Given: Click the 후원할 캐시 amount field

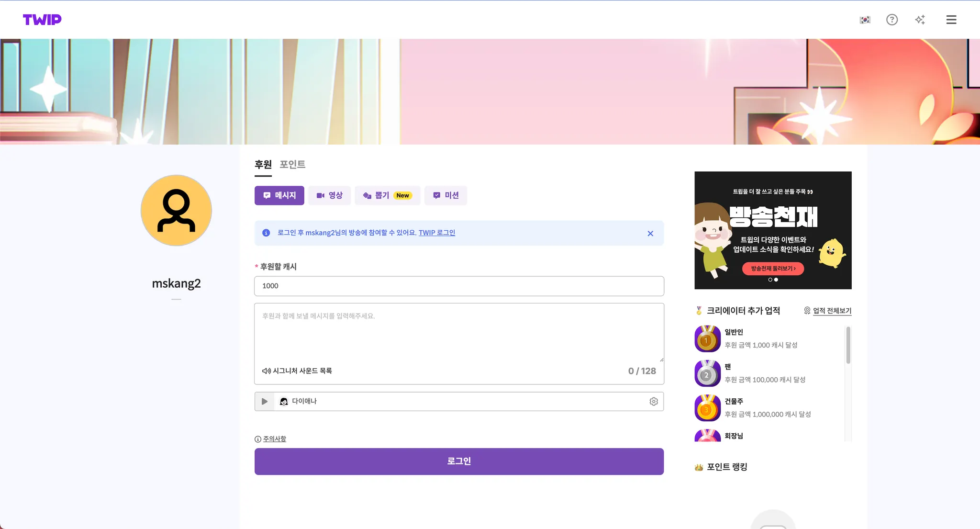Looking at the screenshot, I should 459,286.
